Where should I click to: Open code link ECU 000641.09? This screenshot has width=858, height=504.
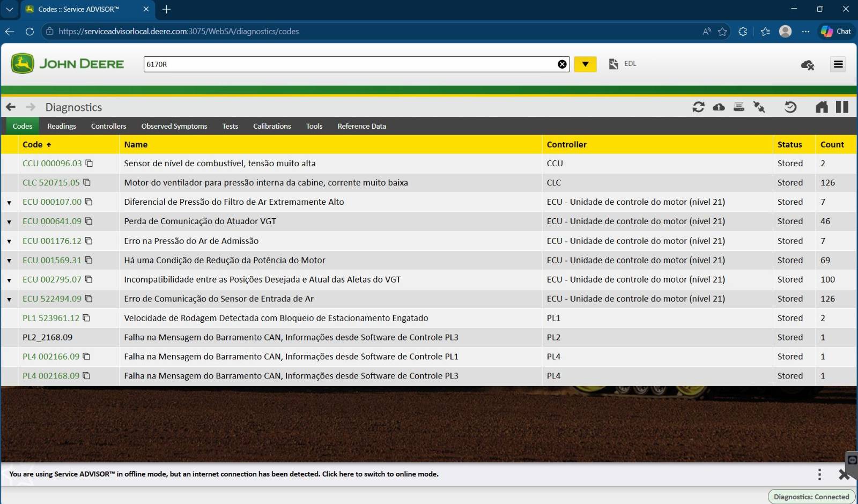[52, 221]
